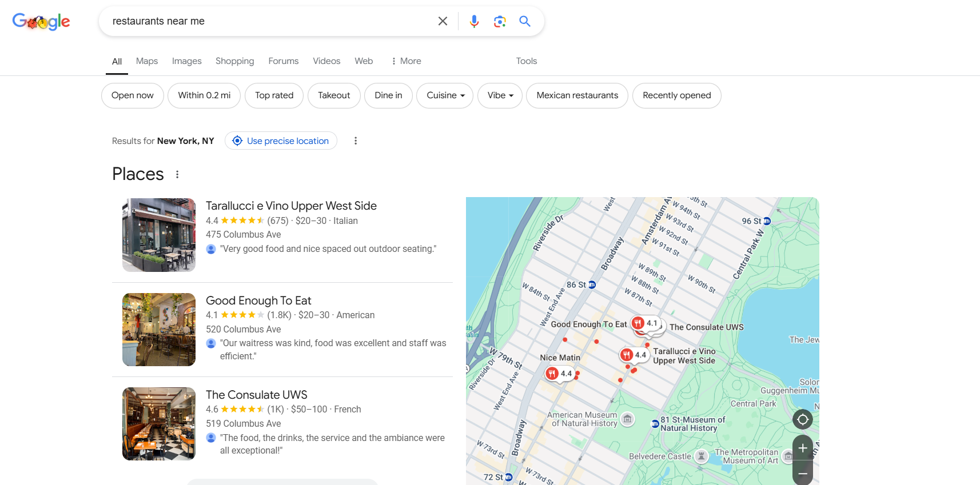Image resolution: width=980 pixels, height=485 pixels.
Task: Click the magnifying glass search button
Action: coord(524,21)
